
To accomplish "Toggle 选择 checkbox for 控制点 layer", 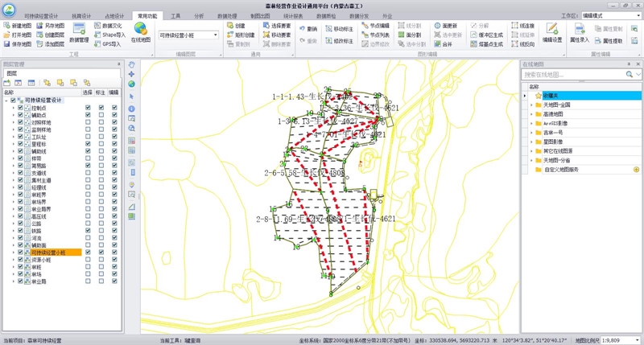I will pos(88,107).
